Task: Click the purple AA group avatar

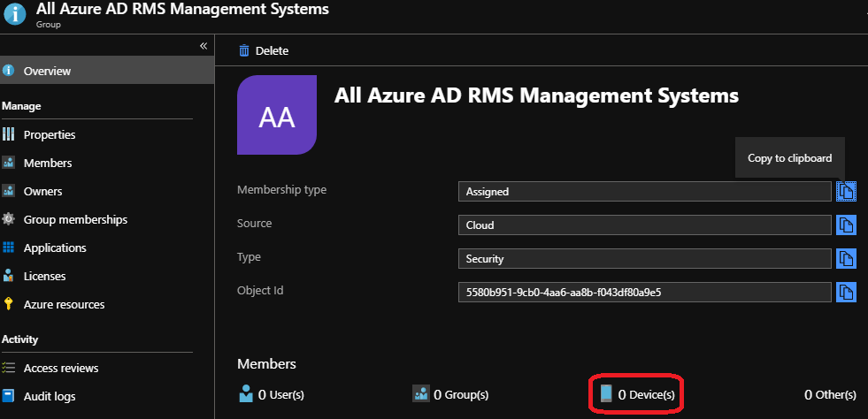Action: tap(277, 116)
